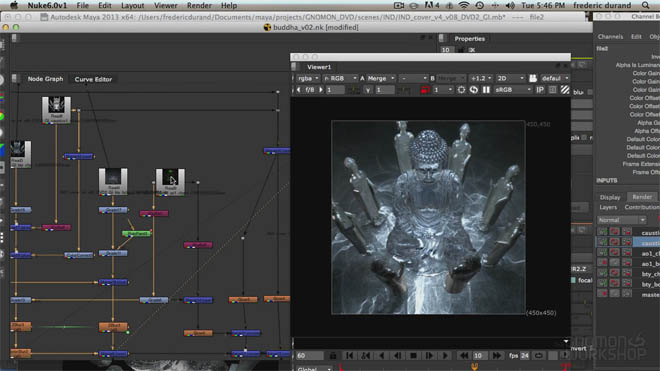
Task: Open the Display tab in Maya render layers
Action: tap(610, 197)
